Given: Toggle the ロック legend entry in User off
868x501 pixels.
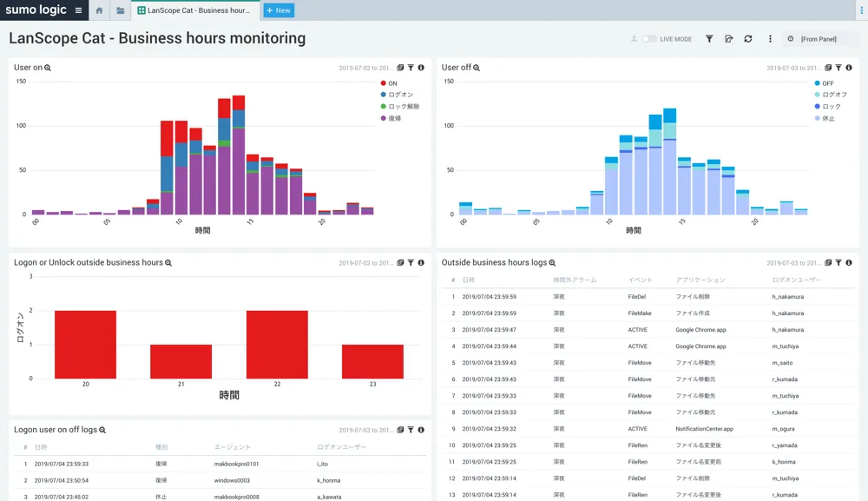Looking at the screenshot, I should pyautogui.click(x=827, y=106).
